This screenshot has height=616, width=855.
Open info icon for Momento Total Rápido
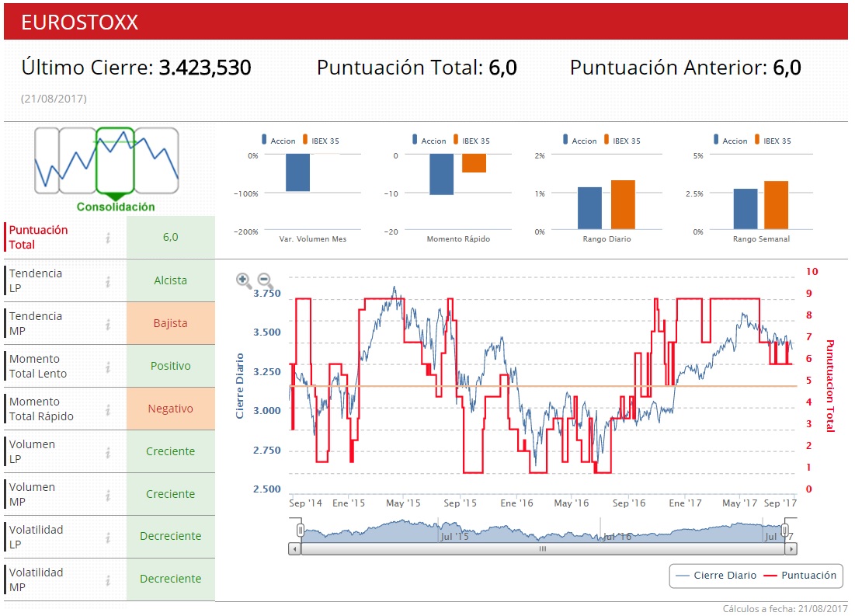pyautogui.click(x=108, y=409)
